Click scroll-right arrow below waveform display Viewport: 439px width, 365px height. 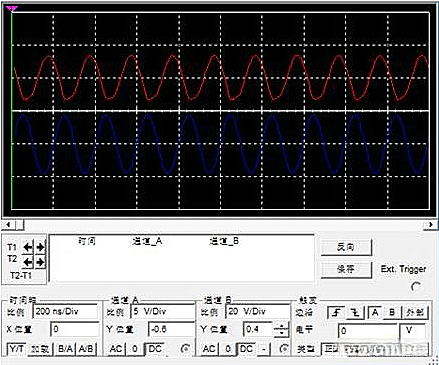tap(431, 225)
